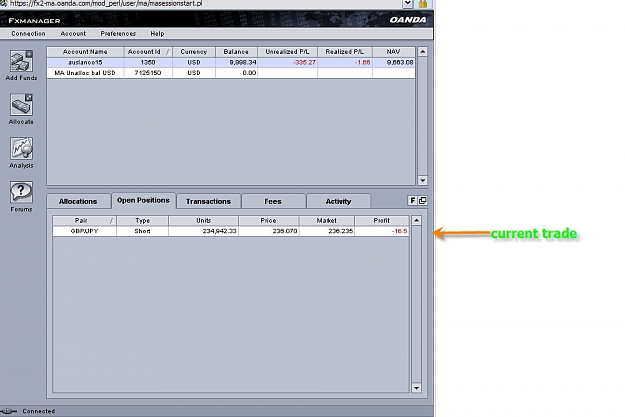
Task: Sort positions by Price column header
Action: point(269,220)
